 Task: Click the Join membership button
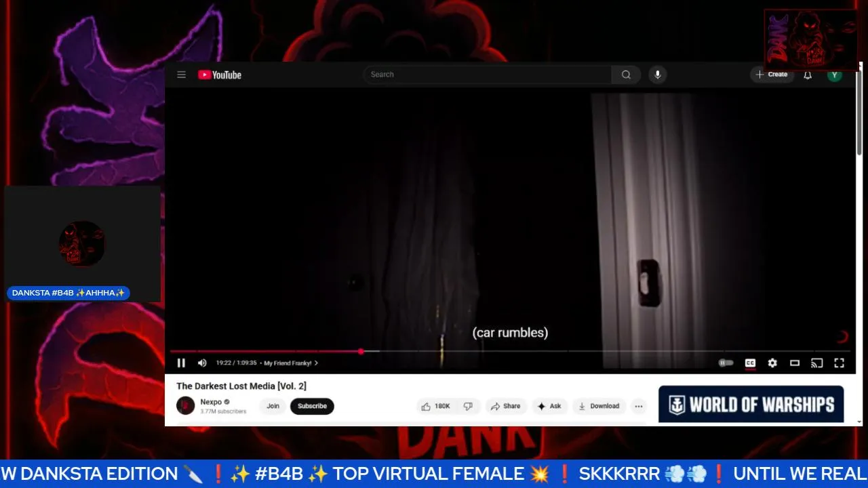(273, 406)
